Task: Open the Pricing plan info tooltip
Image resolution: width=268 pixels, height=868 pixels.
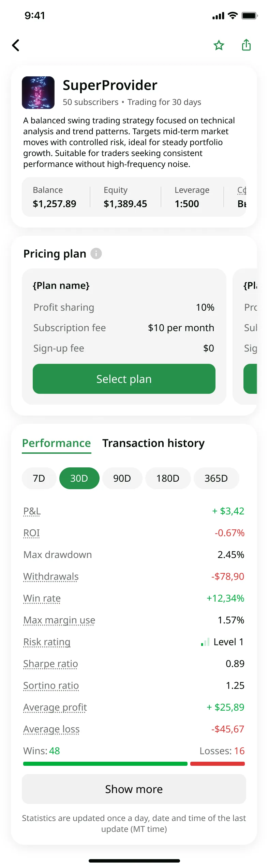Action: [96, 253]
